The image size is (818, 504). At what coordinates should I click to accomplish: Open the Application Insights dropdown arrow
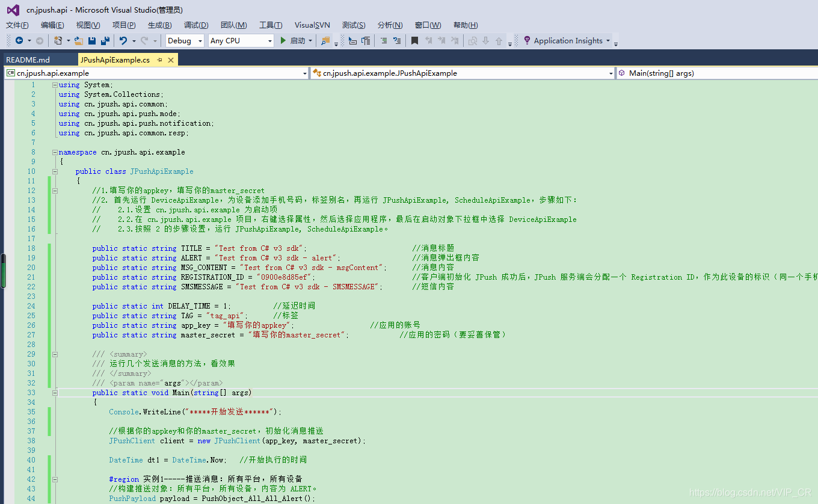(607, 40)
